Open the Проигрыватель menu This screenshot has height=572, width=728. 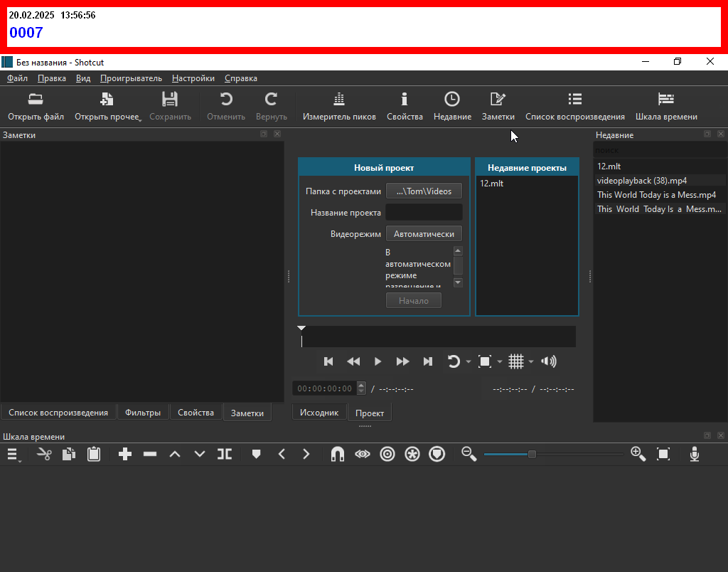click(131, 78)
